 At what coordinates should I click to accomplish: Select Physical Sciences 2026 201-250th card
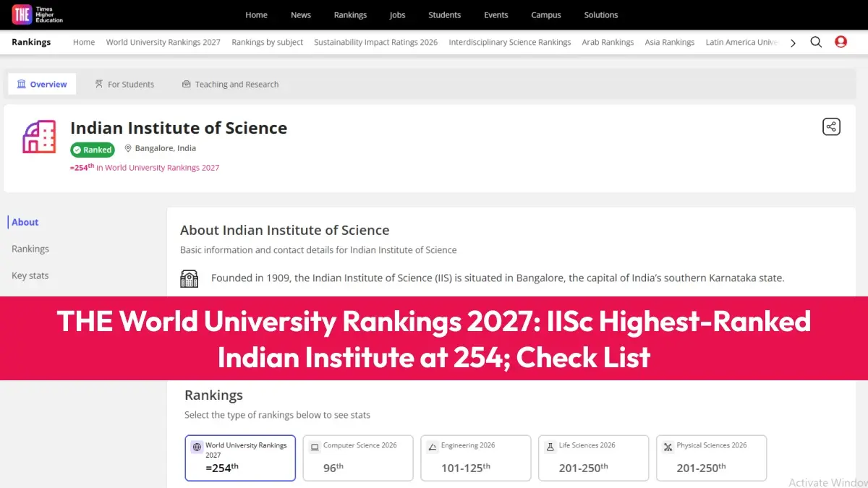click(712, 458)
